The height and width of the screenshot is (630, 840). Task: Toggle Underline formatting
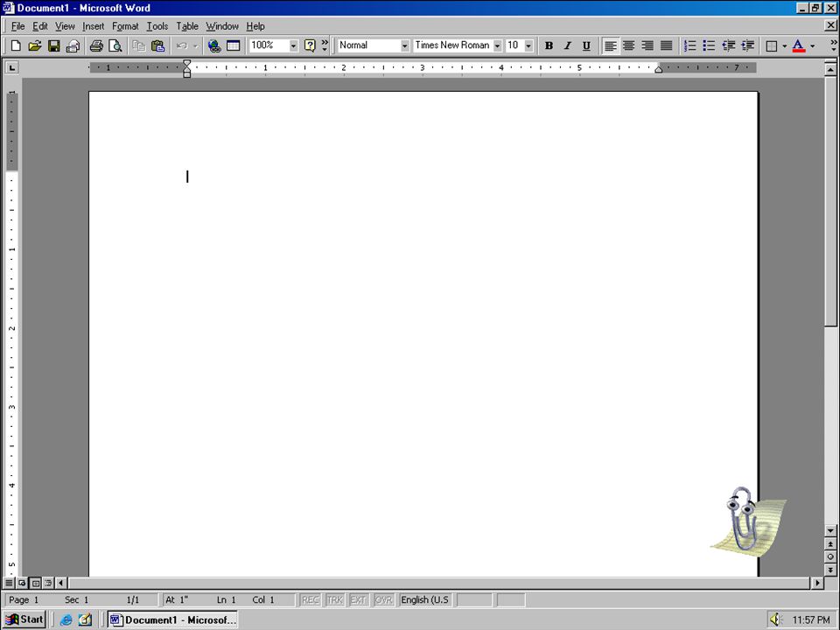coord(586,45)
